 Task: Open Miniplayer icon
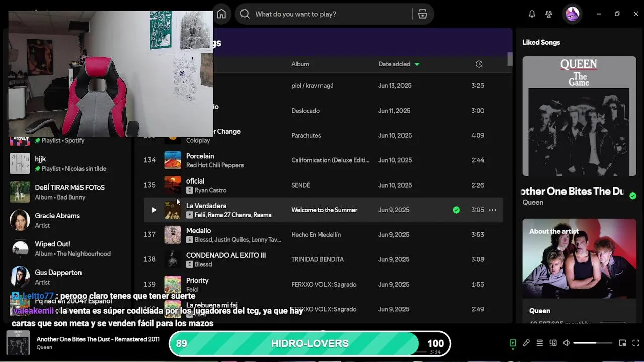tap(622, 343)
